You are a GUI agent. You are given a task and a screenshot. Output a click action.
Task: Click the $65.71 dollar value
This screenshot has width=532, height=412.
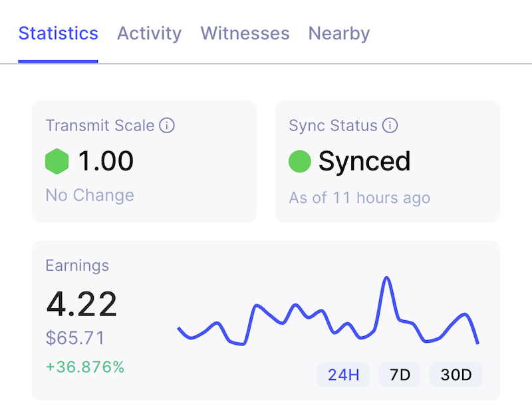coord(75,338)
